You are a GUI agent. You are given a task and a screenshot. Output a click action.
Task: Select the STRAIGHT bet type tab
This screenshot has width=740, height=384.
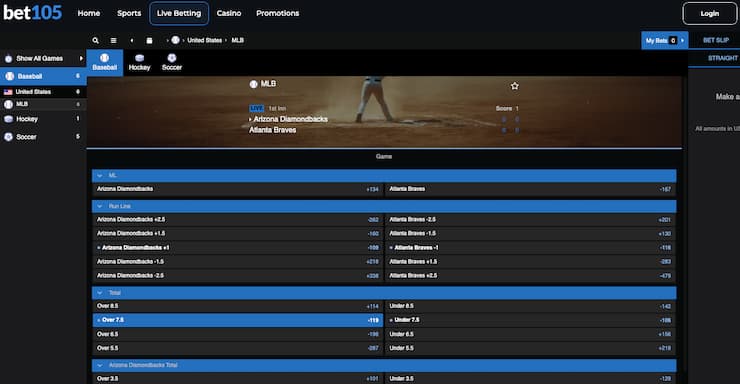pyautogui.click(x=723, y=58)
